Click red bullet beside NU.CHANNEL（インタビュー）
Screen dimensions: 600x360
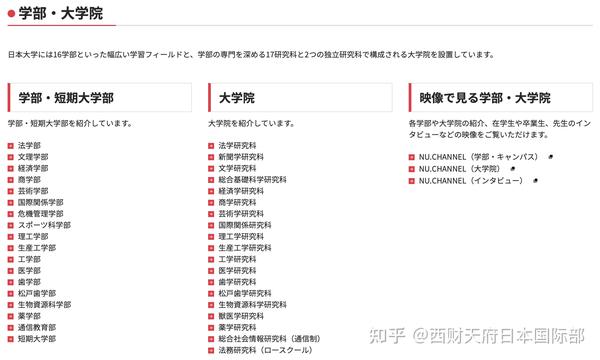[412, 181]
